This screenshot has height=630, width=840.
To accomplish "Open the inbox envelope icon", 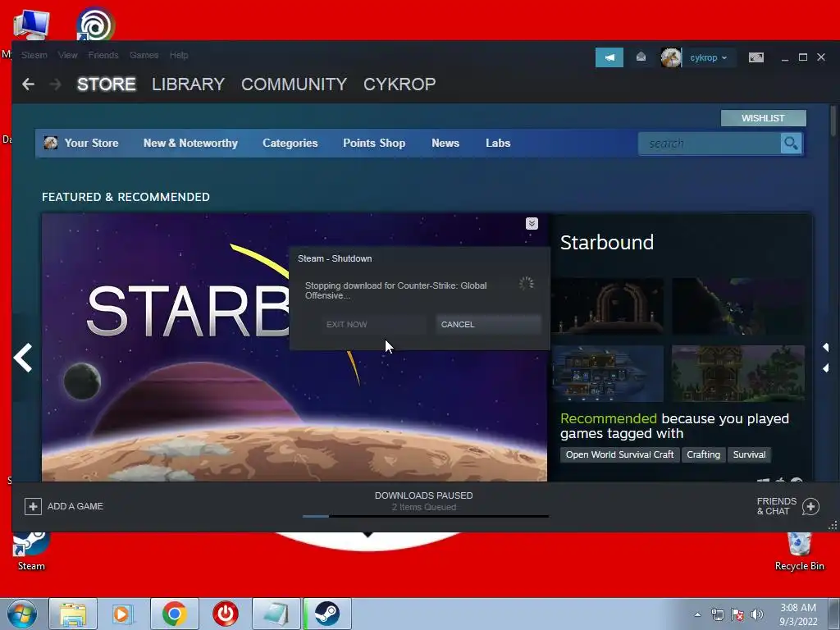I will pyautogui.click(x=641, y=57).
